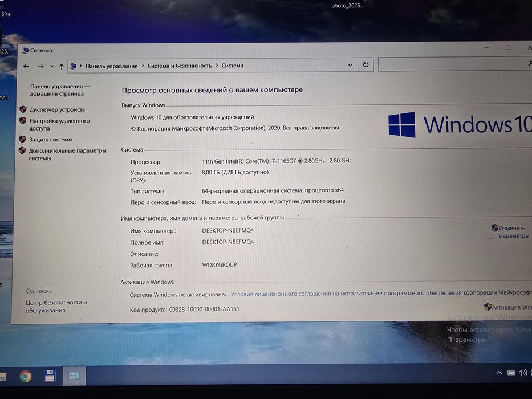The width and height of the screenshot is (532, 399).
Task: Select full name value beside "Полное имя"
Action: pos(228,242)
